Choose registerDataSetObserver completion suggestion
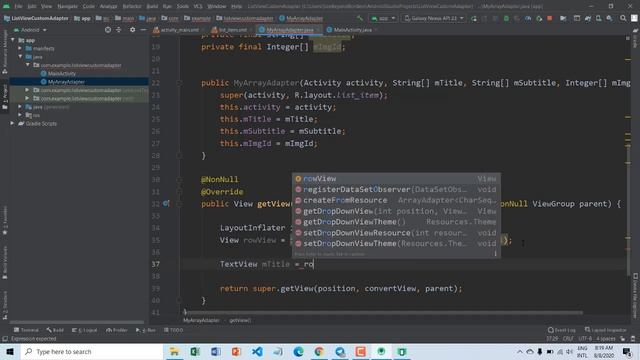Screen dimensions: 640x360 click(396, 189)
